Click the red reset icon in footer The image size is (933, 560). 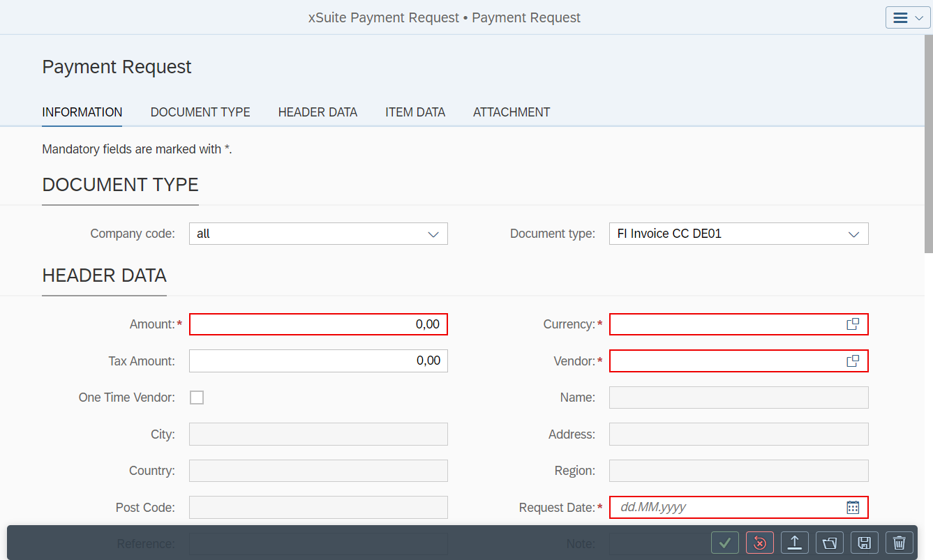tap(760, 543)
